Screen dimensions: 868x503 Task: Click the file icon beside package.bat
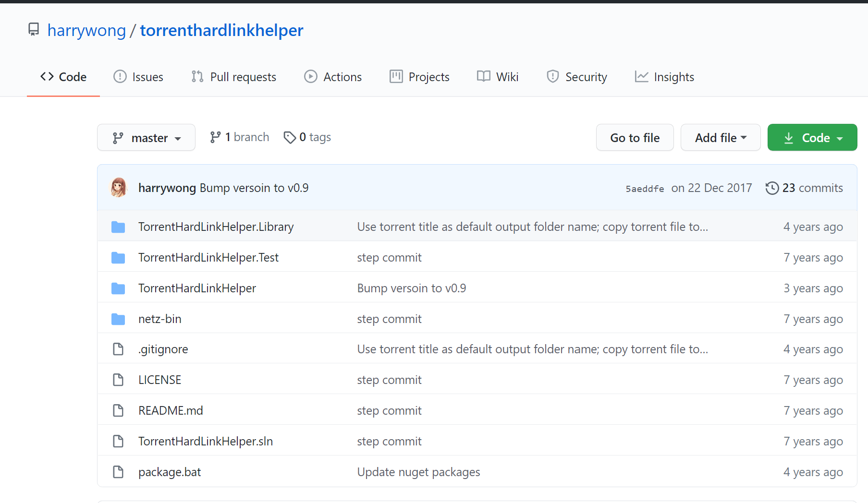click(x=118, y=472)
